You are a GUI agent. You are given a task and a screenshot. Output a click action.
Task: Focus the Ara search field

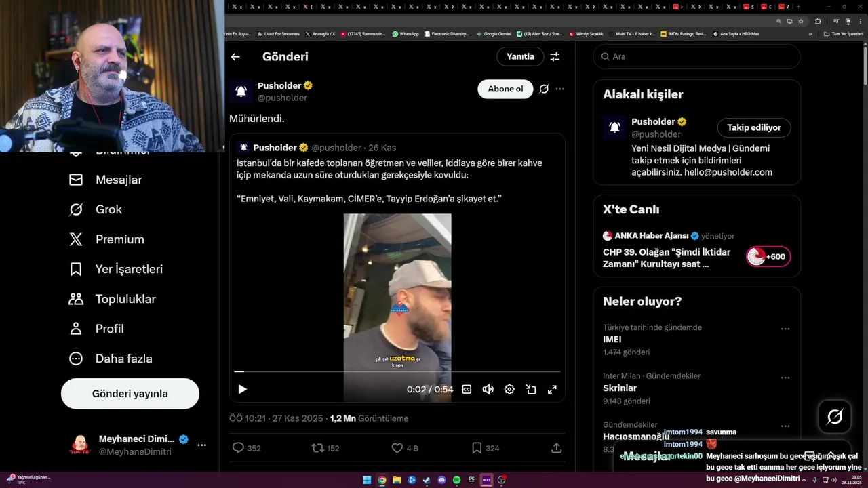[697, 57]
